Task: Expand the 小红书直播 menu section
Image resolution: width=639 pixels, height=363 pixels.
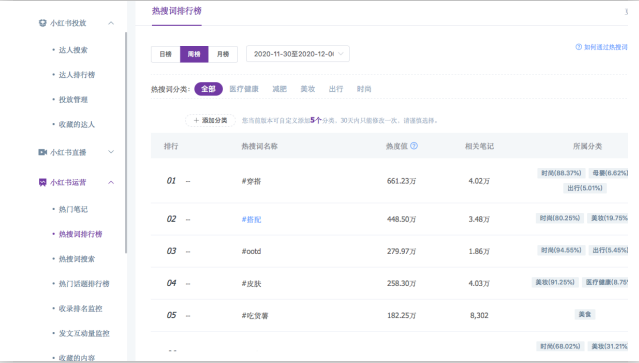Action: pos(111,152)
